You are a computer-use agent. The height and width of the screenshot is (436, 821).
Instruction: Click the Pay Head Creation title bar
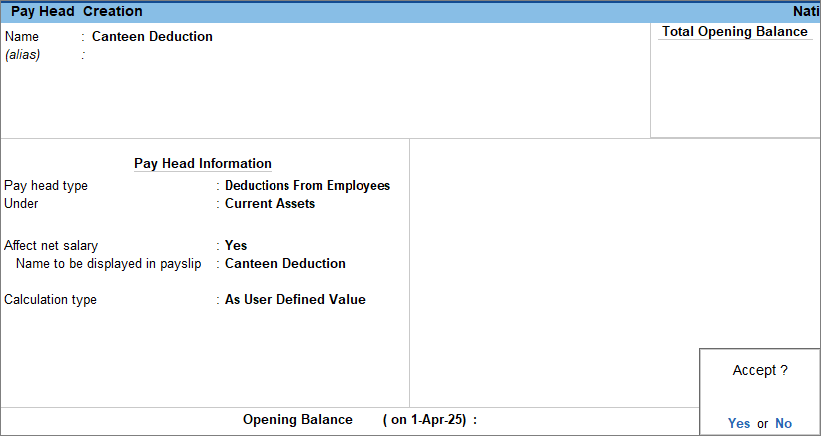click(77, 11)
